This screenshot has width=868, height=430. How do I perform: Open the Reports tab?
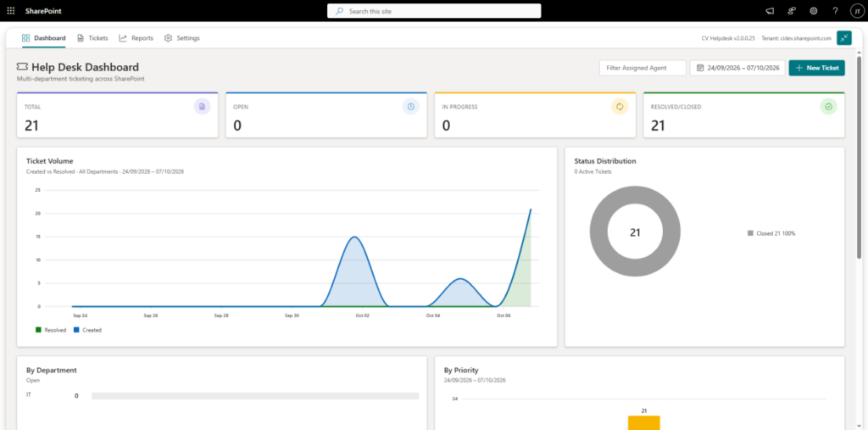point(136,38)
